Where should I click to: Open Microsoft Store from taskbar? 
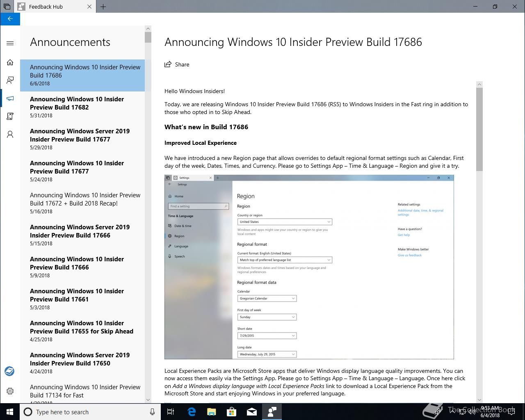click(231, 412)
